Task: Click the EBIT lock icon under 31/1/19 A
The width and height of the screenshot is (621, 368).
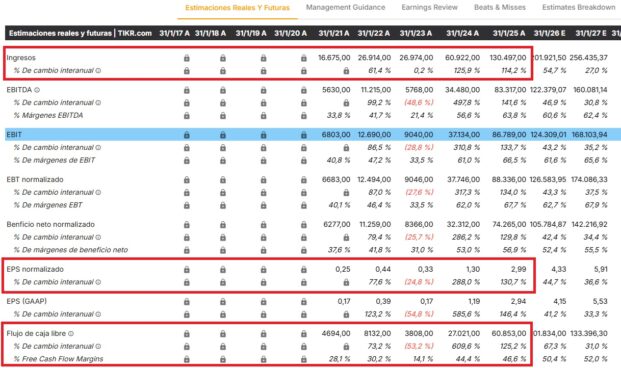Action: [x=263, y=135]
